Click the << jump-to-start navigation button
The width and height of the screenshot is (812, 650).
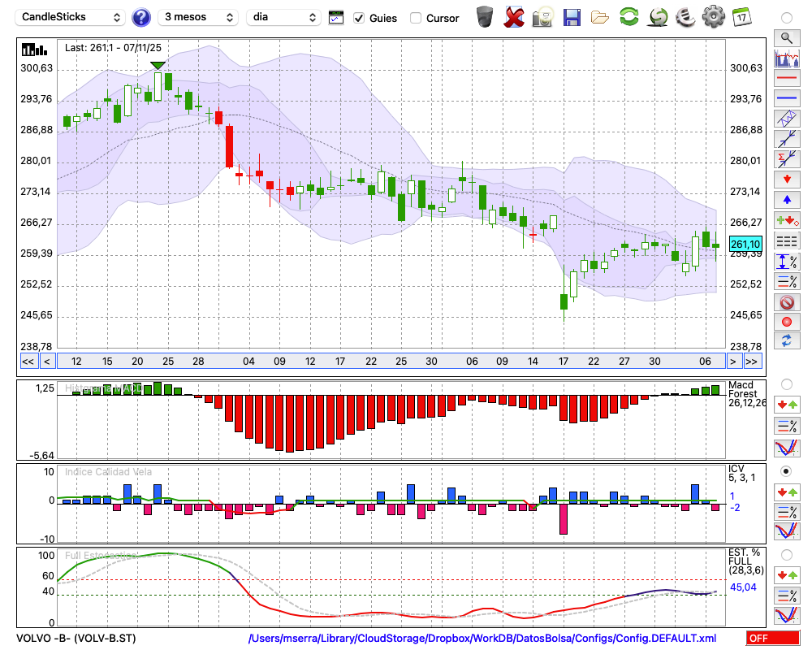click(x=28, y=362)
